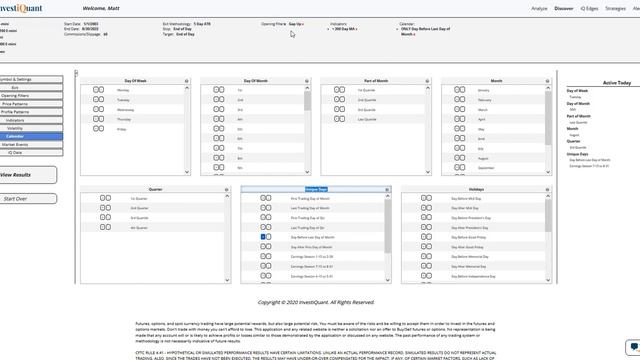Toggle the left box beside First Trading Day of Month
This screenshot has width=640, height=360.
[x=263, y=198]
